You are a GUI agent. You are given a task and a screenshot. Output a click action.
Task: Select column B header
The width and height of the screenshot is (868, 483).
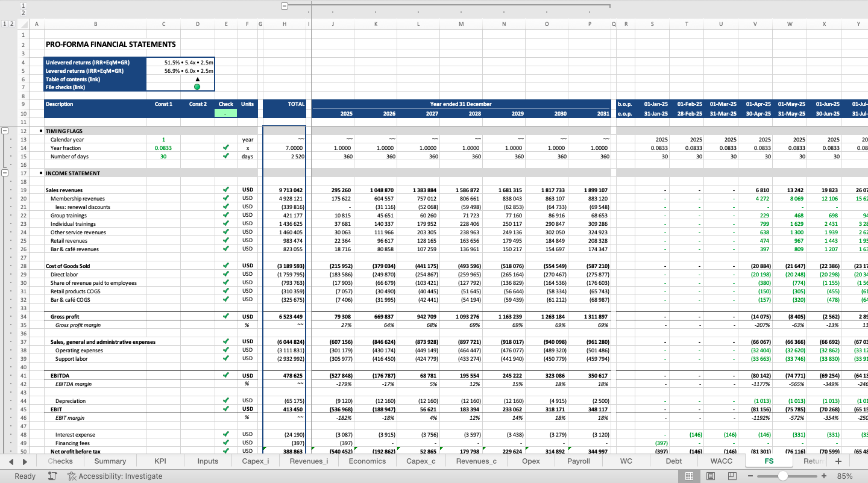point(95,24)
